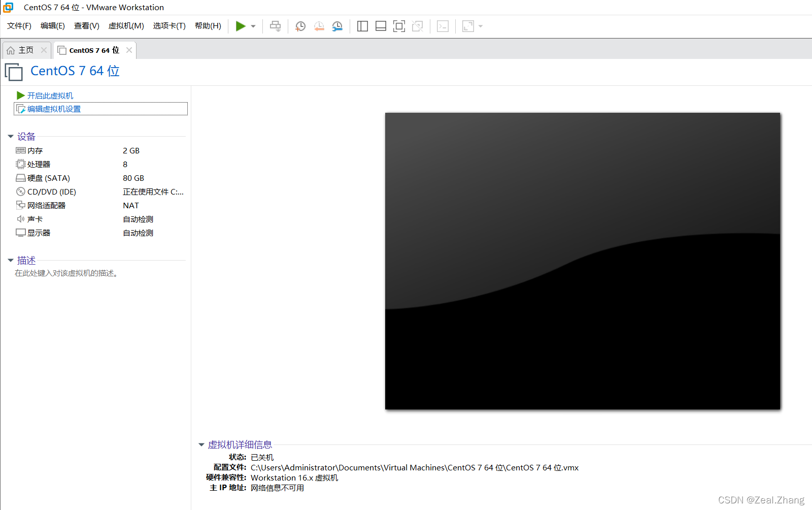The image size is (812, 510).
Task: Click the send Ctrl+Alt+Del icon
Action: coord(275,26)
